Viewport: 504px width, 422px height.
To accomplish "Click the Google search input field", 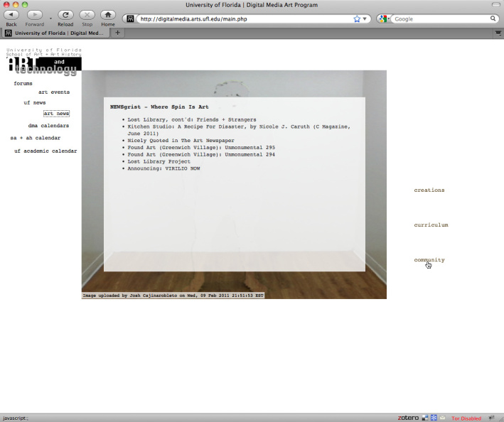I will pos(441,19).
